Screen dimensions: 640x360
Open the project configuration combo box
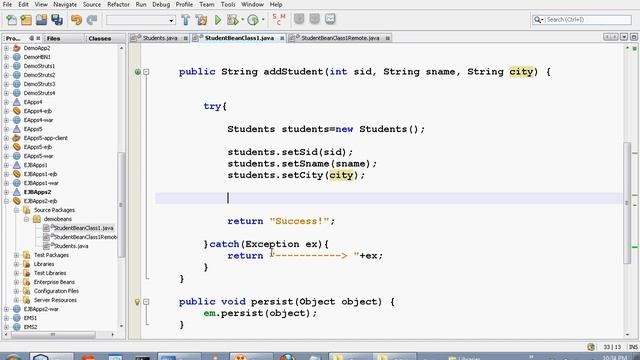point(140,20)
